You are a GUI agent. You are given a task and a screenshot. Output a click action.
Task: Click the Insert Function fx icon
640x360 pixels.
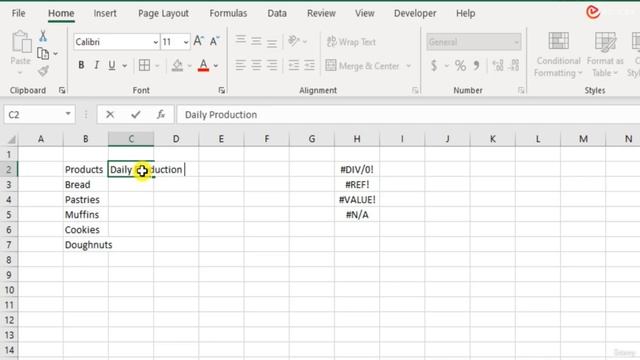tap(161, 115)
